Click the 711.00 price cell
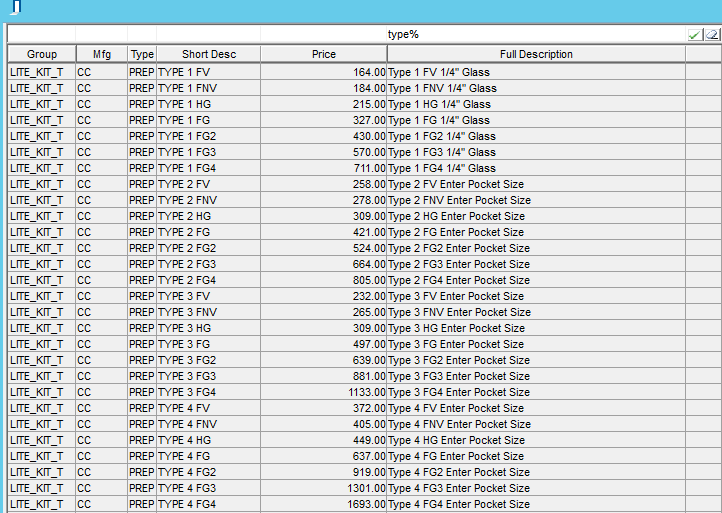The image size is (722, 513). pos(324,169)
